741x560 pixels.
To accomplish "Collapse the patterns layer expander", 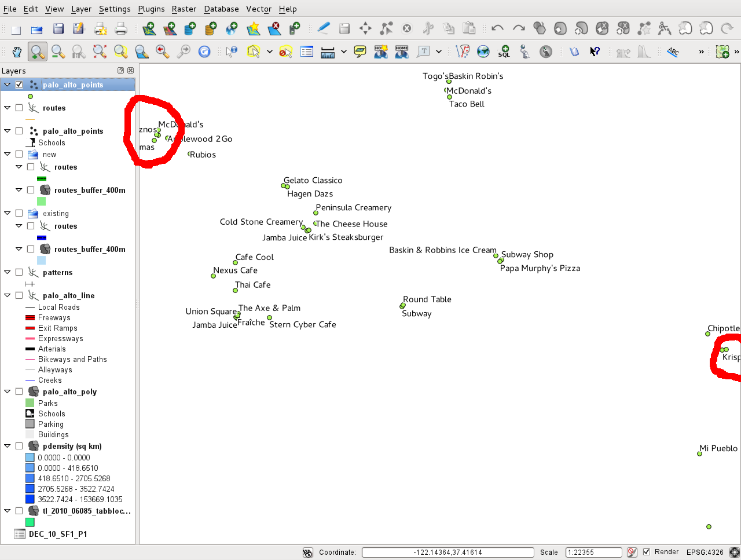I will pos(8,272).
